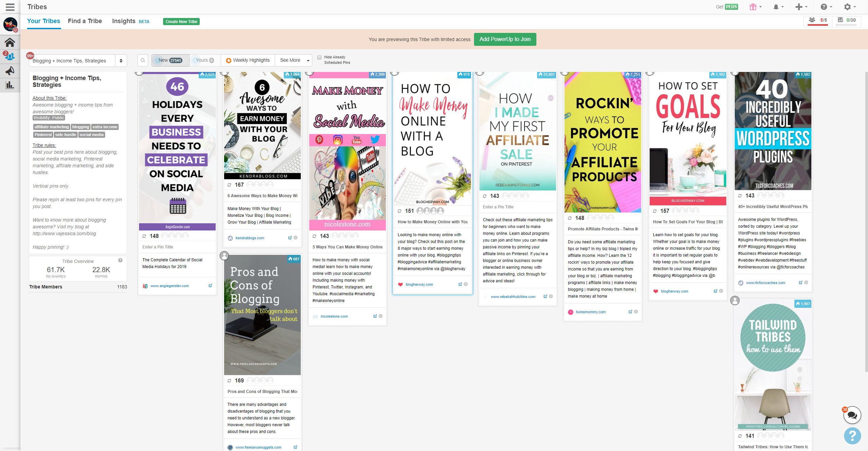This screenshot has height=451, width=868.
Task: Open the megaphone icon in the sidebar
Action: click(10, 71)
